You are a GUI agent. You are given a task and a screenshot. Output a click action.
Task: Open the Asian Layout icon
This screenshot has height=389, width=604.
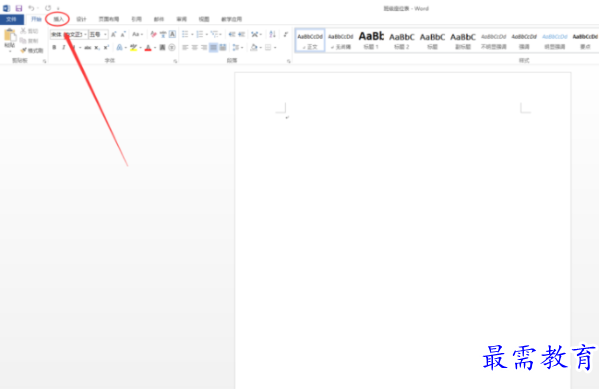[x=255, y=35]
